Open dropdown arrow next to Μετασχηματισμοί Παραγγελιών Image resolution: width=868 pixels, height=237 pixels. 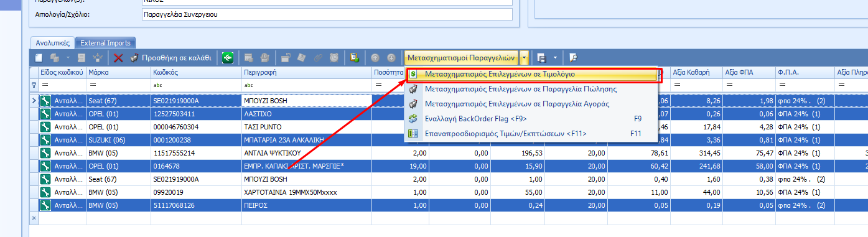pyautogui.click(x=524, y=58)
